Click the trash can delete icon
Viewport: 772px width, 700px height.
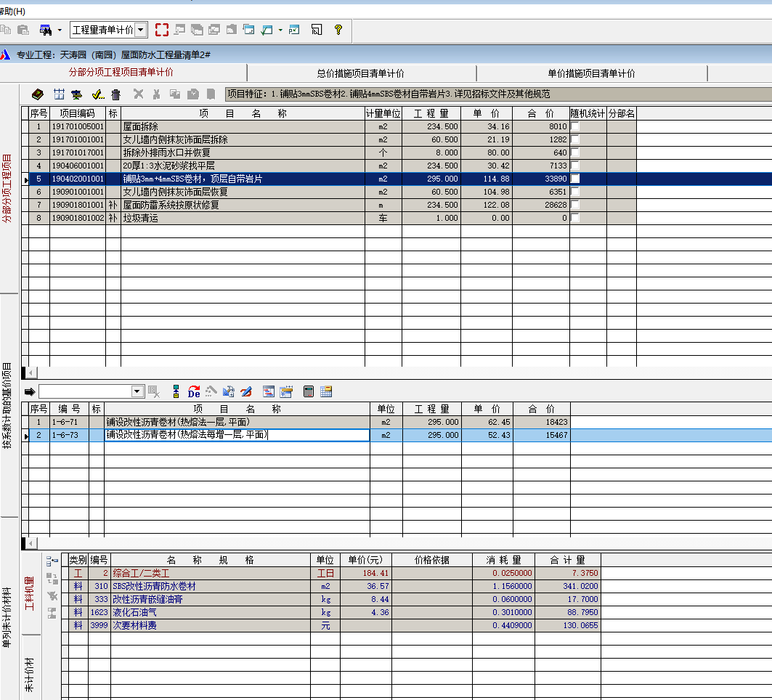[x=115, y=94]
